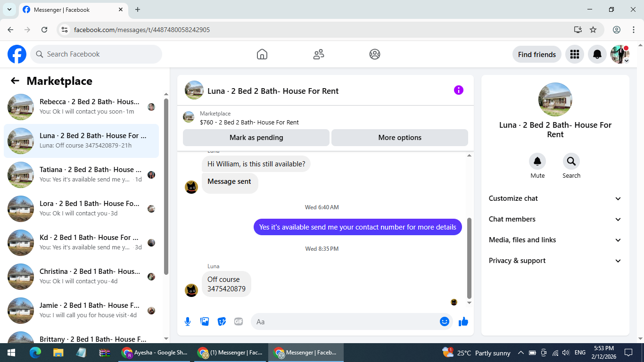Screen dimensions: 644x362
Task: Open the Rebecca conversation
Action: coord(81,107)
